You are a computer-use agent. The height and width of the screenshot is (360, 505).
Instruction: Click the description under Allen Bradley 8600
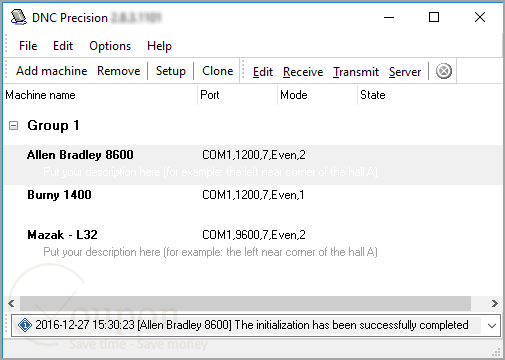click(x=210, y=172)
